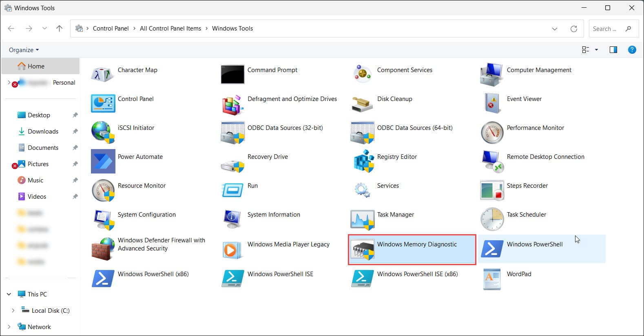Screen dimensions: 644x336
Task: Open the Task Manager icon
Action: 362,220
